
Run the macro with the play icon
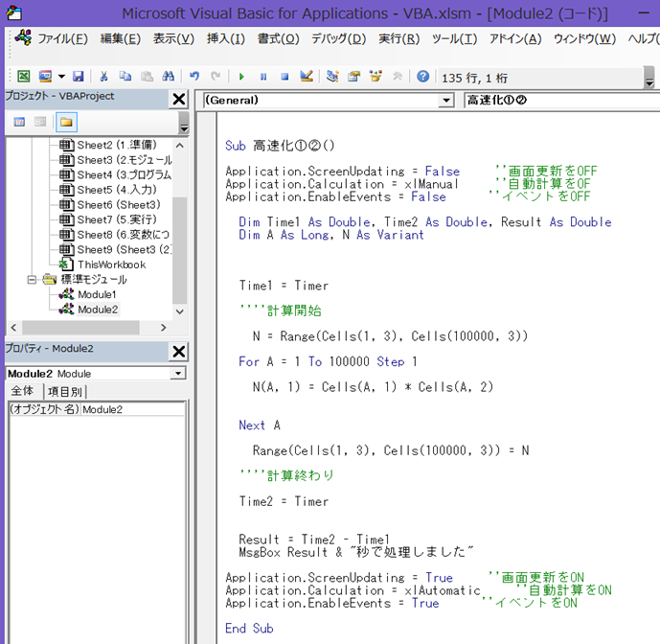click(241, 77)
